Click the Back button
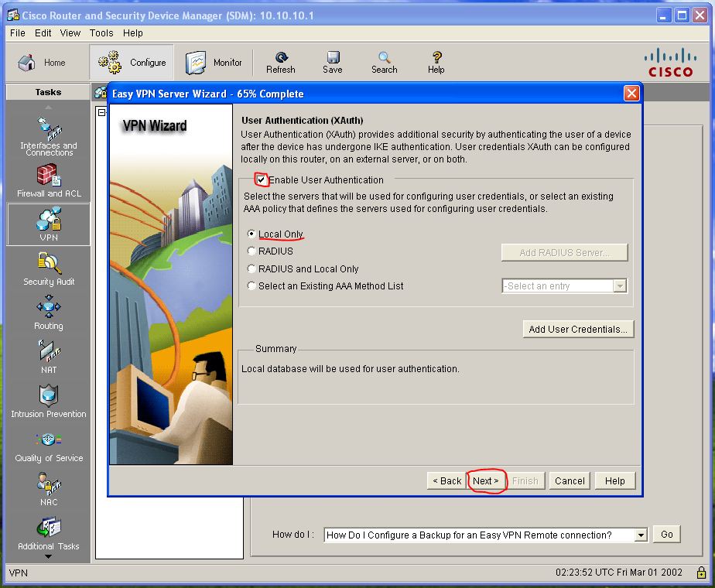The height and width of the screenshot is (588, 715). 447,481
